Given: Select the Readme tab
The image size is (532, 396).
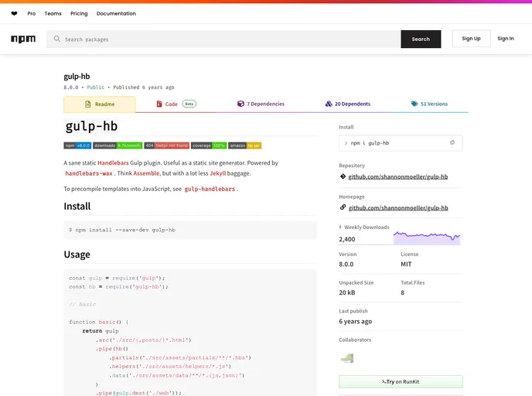Looking at the screenshot, I should pos(100,104).
